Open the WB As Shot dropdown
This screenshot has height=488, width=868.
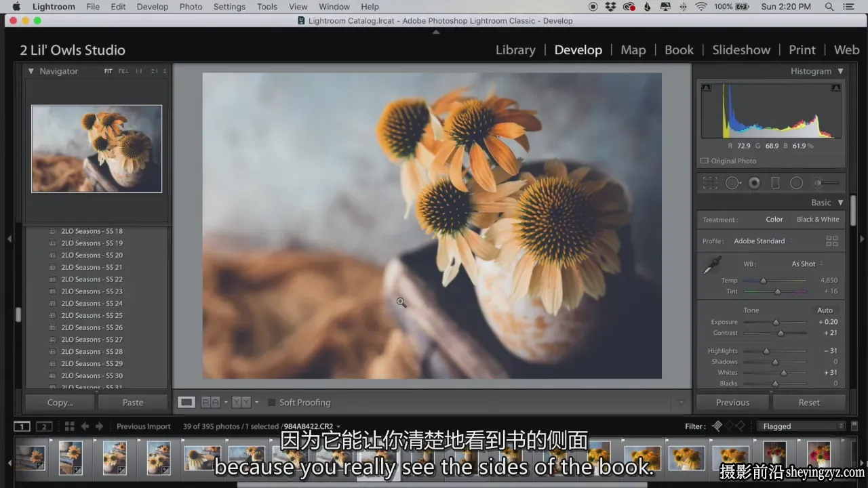point(807,264)
